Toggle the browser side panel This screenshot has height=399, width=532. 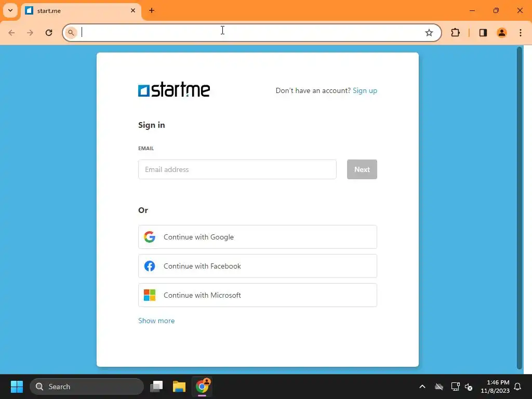pyautogui.click(x=483, y=33)
